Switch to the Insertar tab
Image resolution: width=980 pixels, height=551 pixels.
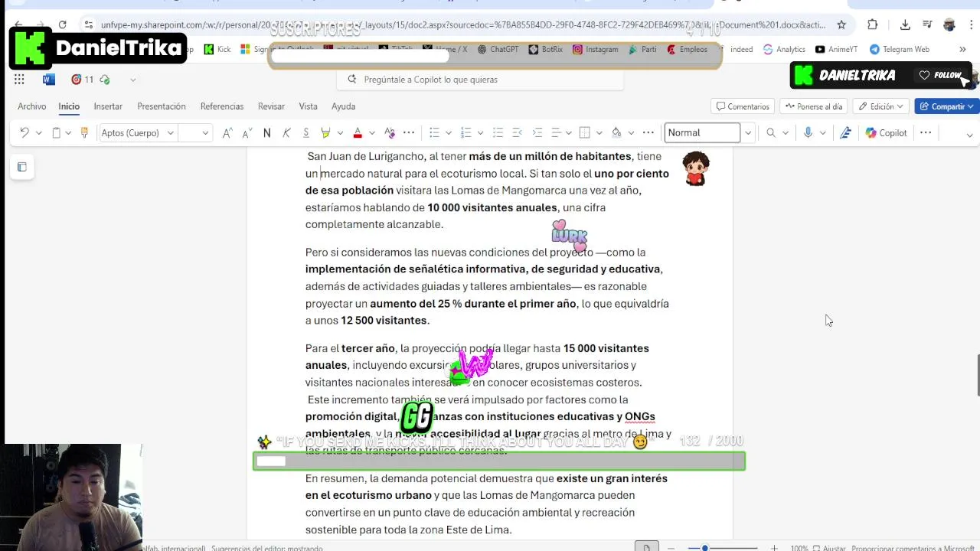[108, 106]
